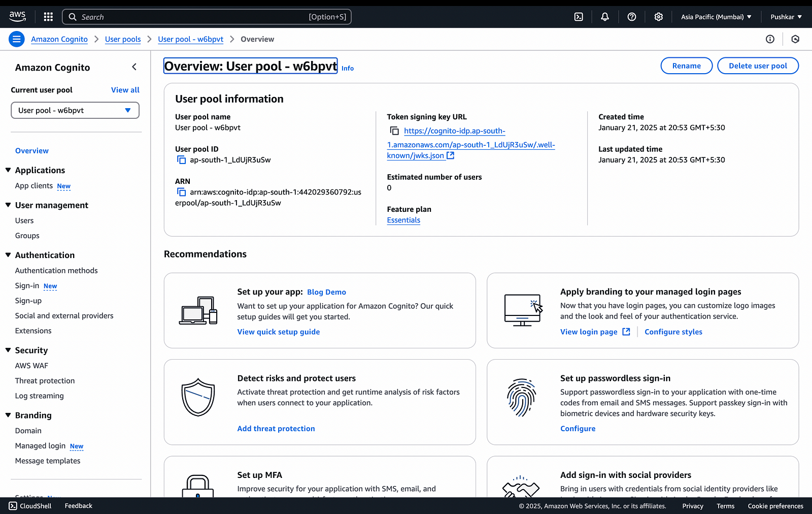Open AWS WAF in the sidebar
Screen dimensions: 812x514
(x=32, y=366)
